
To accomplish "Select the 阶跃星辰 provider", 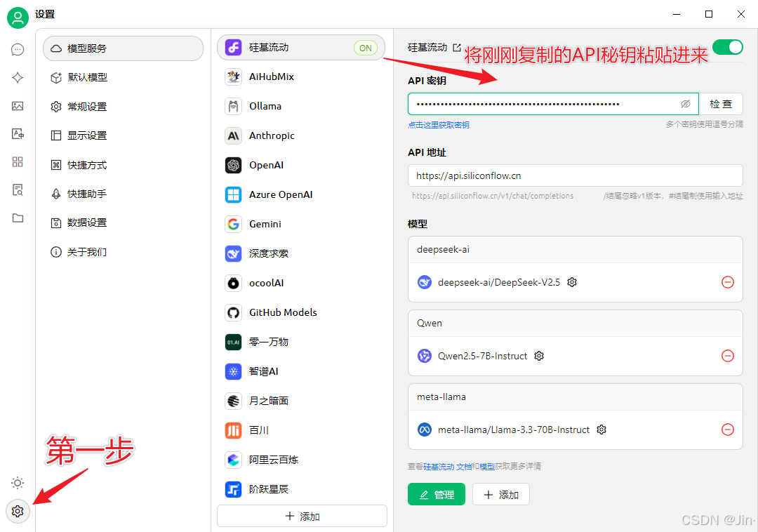I will tap(301, 489).
